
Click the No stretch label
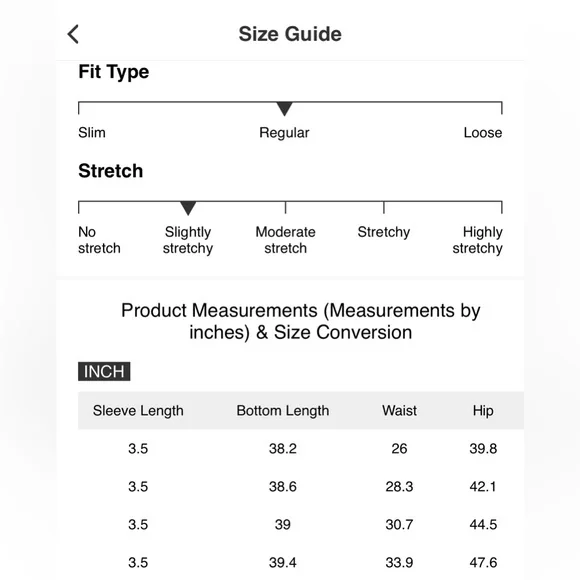99,240
